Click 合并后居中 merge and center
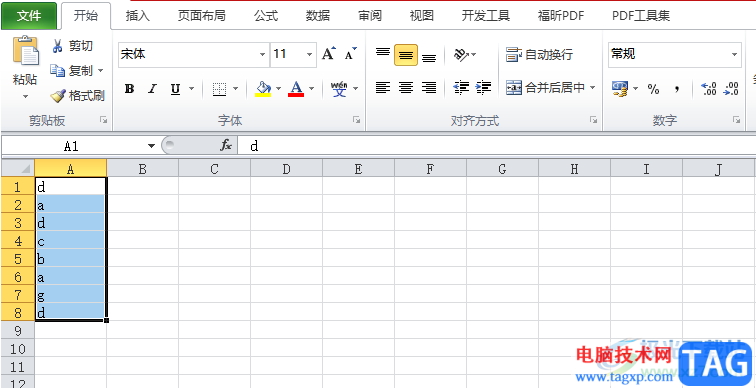This screenshot has width=756, height=388. click(545, 88)
